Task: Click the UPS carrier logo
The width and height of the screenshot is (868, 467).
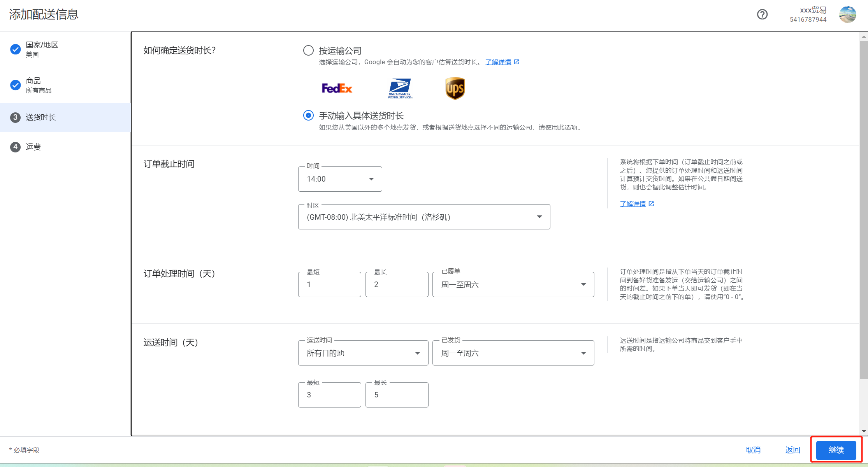Action: [x=455, y=89]
